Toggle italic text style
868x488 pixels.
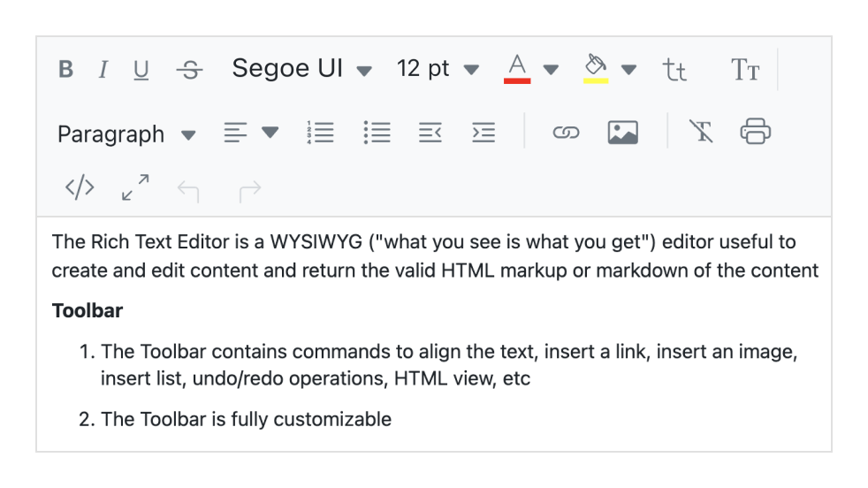tap(103, 70)
